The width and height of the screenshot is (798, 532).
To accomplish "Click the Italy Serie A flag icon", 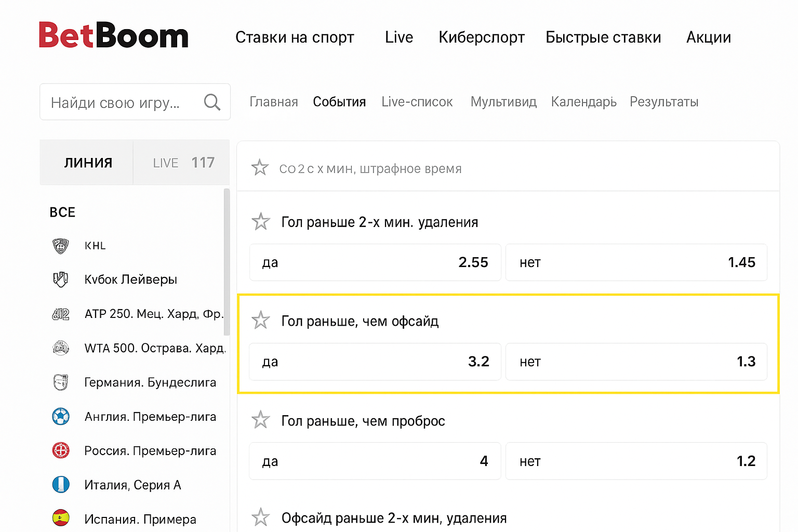I will tap(61, 485).
